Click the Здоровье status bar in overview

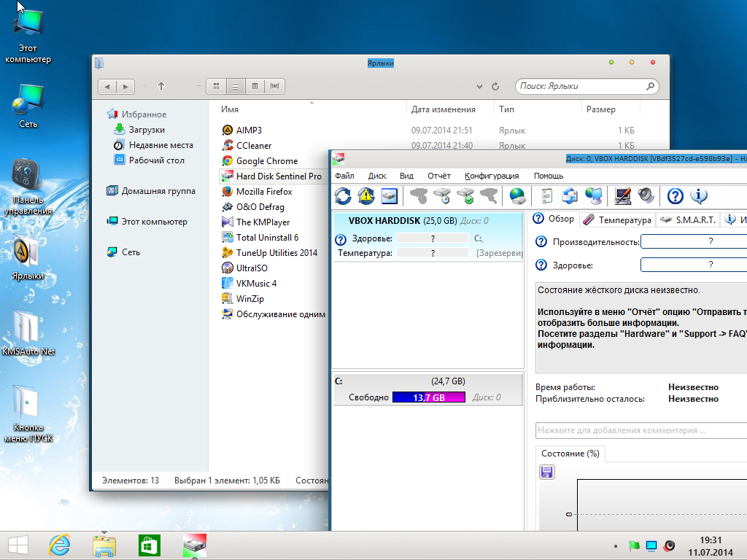tap(694, 265)
